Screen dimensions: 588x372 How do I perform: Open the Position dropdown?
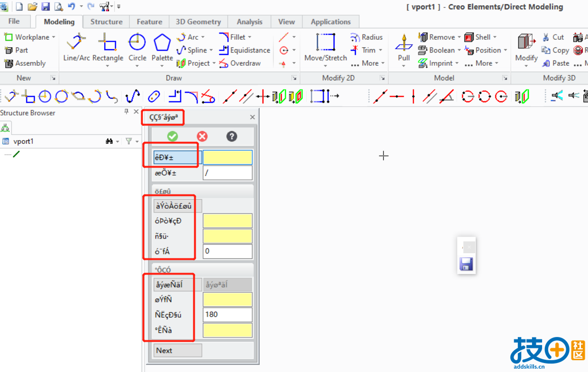click(505, 50)
